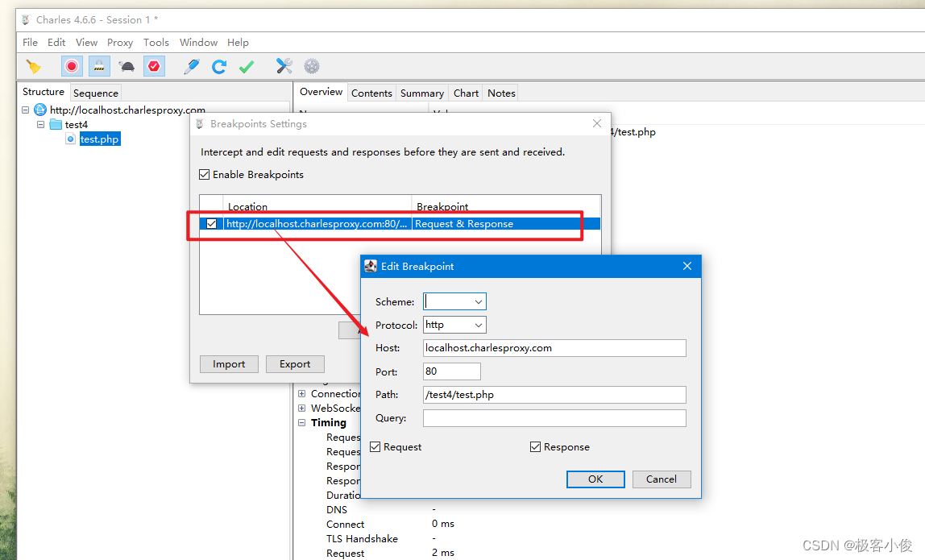925x560 pixels.
Task: Click the Connect 0 ms value
Action: [x=443, y=524]
